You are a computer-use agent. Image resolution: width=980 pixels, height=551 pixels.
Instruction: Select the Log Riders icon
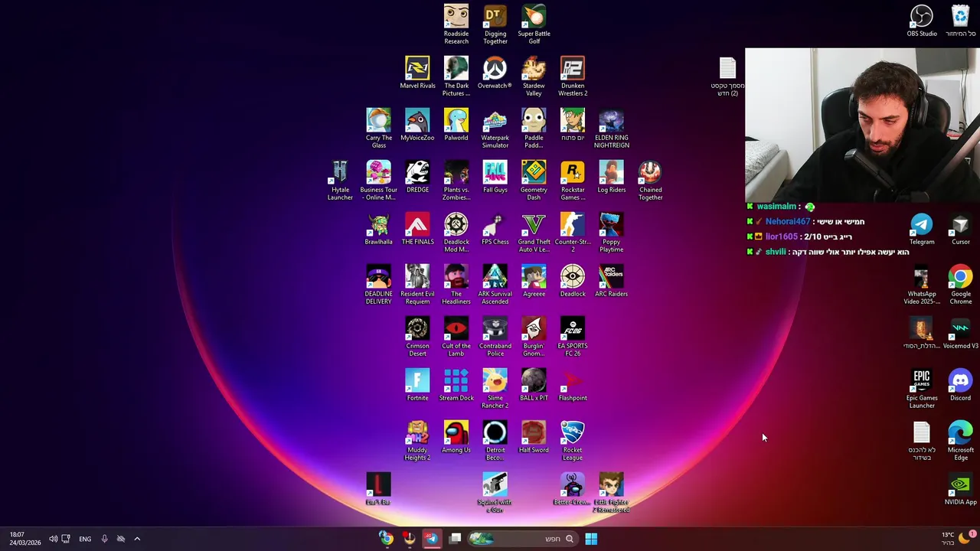coord(612,177)
